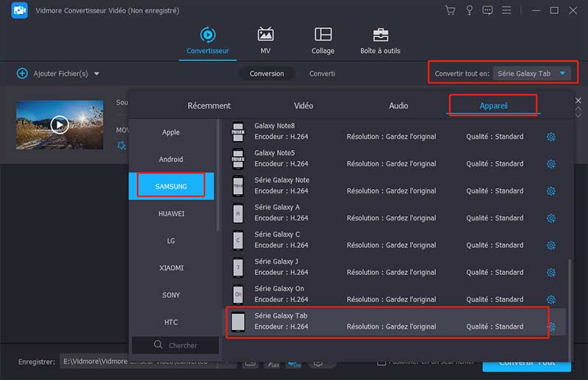The image size is (588, 380).
Task: Open the Collage module icon
Action: point(323,35)
